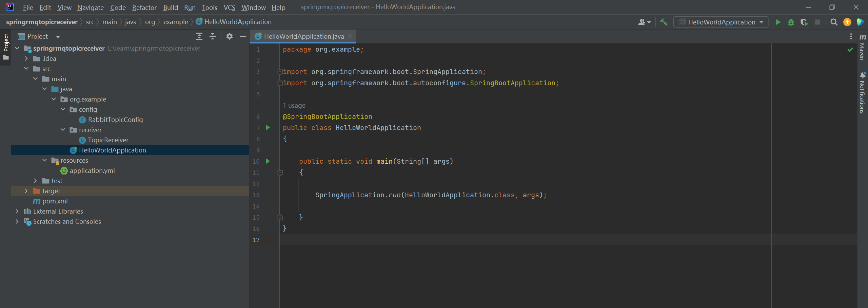Collapse the receiver package

pos(63,130)
